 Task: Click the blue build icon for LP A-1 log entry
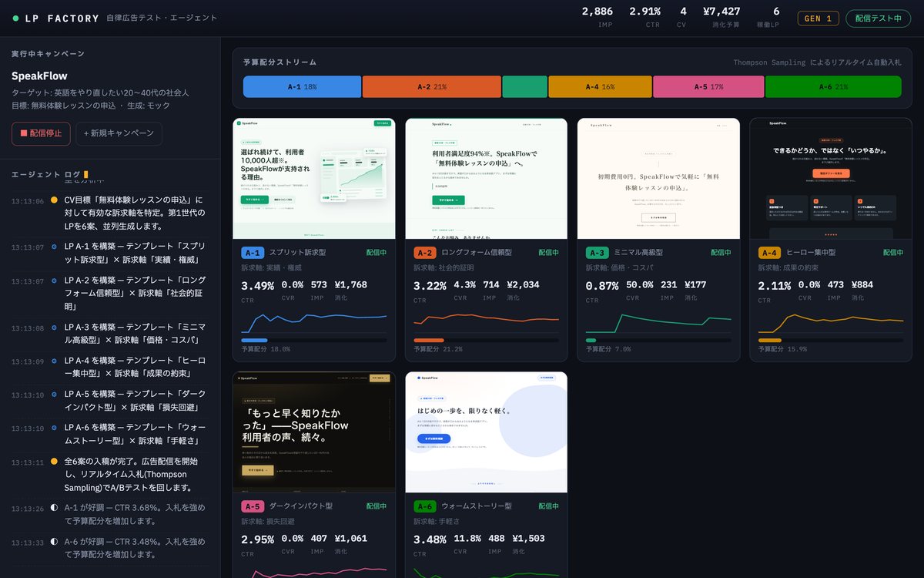click(x=54, y=247)
